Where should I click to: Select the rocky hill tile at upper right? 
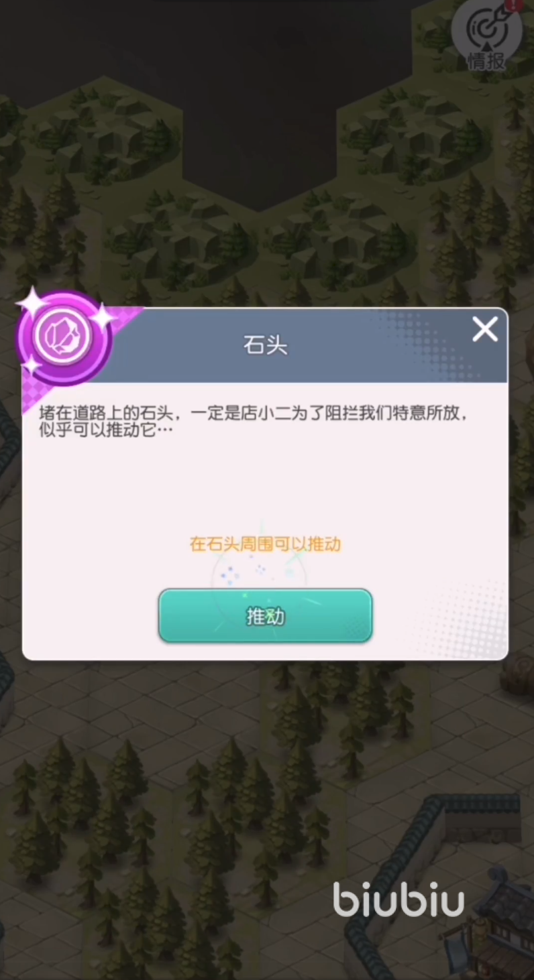click(x=416, y=134)
